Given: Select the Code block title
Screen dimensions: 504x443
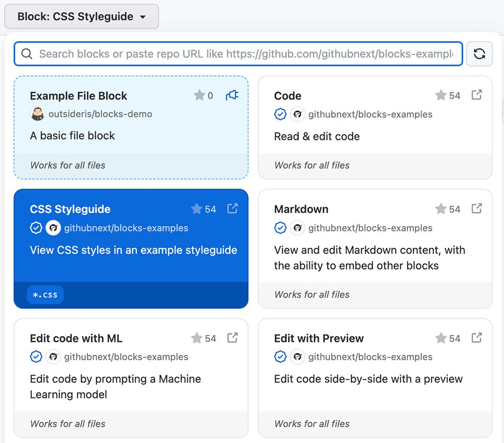Looking at the screenshot, I should point(288,96).
